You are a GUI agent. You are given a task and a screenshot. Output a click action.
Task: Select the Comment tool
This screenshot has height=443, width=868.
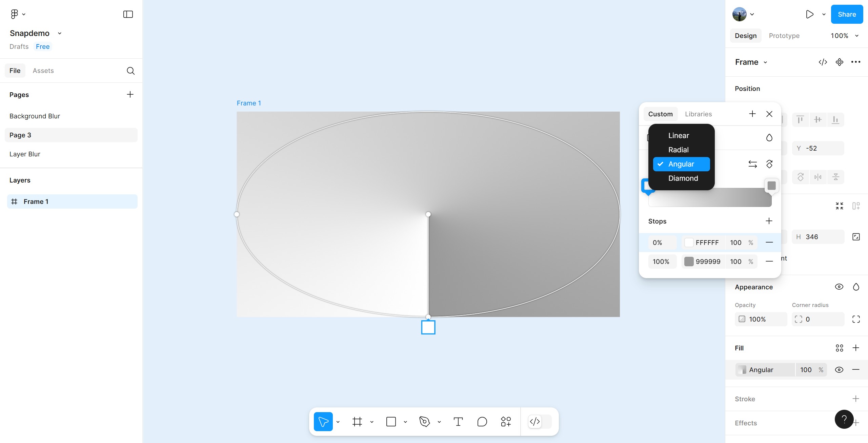482,422
